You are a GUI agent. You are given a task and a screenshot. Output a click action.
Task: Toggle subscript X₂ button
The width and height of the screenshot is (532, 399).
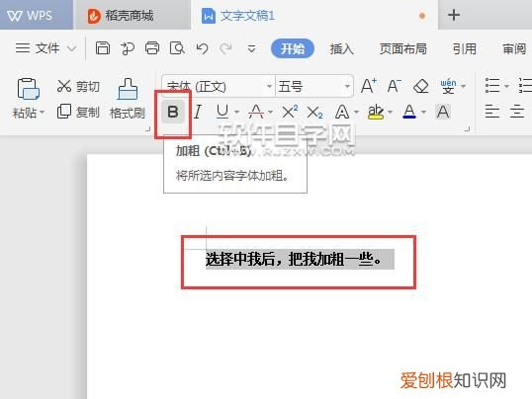314,113
